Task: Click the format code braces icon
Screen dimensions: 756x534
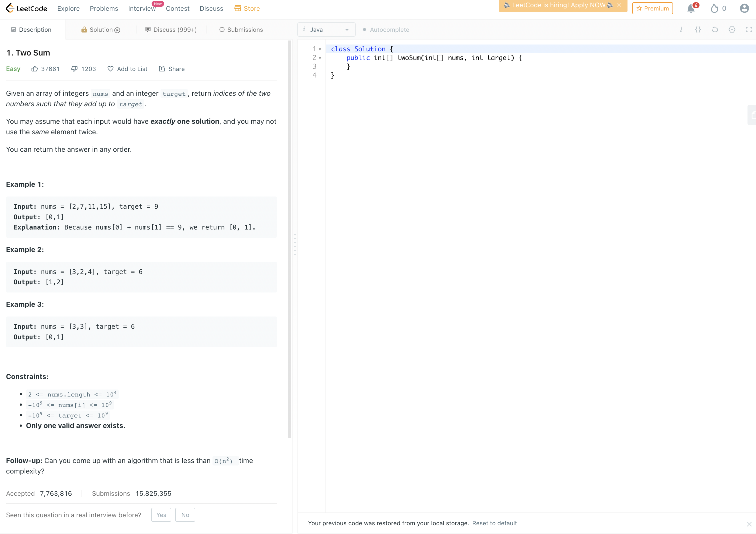Action: (x=698, y=30)
